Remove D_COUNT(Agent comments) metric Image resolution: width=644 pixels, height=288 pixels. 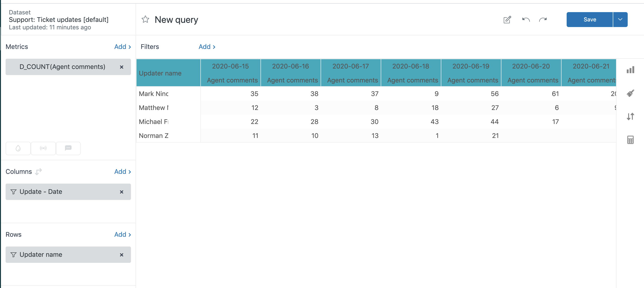point(121,67)
